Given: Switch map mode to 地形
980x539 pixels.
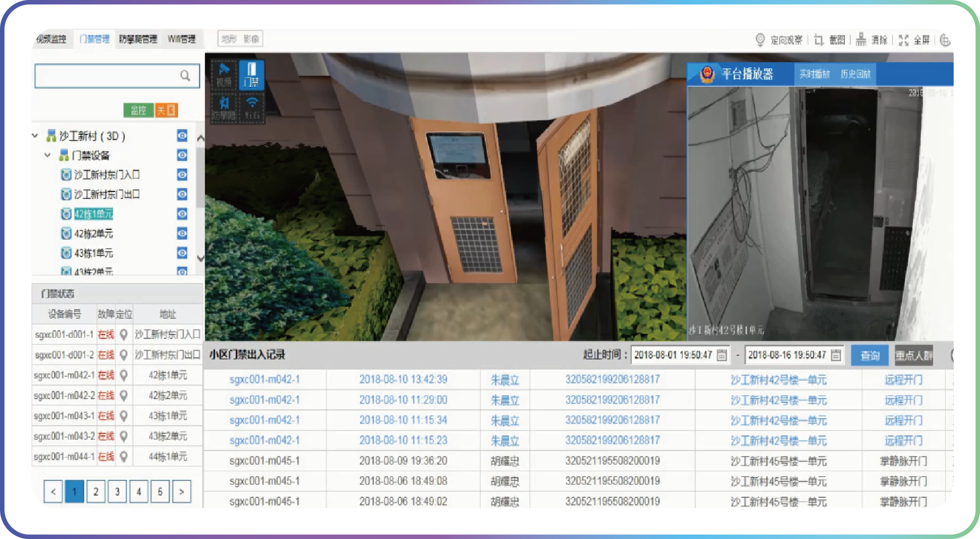Looking at the screenshot, I should [229, 39].
